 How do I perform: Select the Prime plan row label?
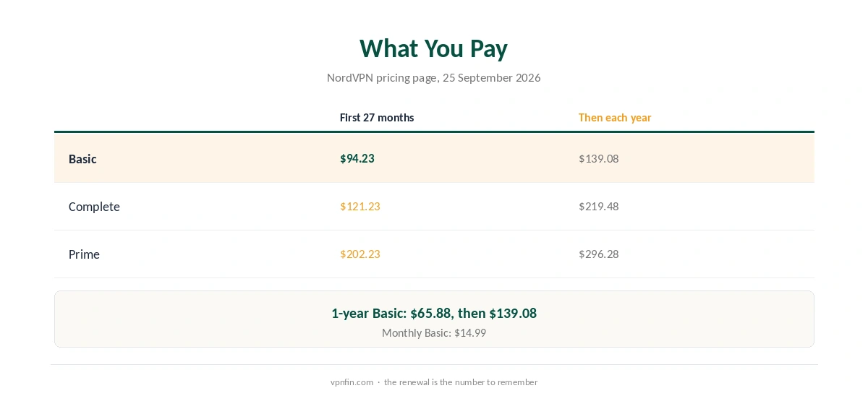click(84, 254)
